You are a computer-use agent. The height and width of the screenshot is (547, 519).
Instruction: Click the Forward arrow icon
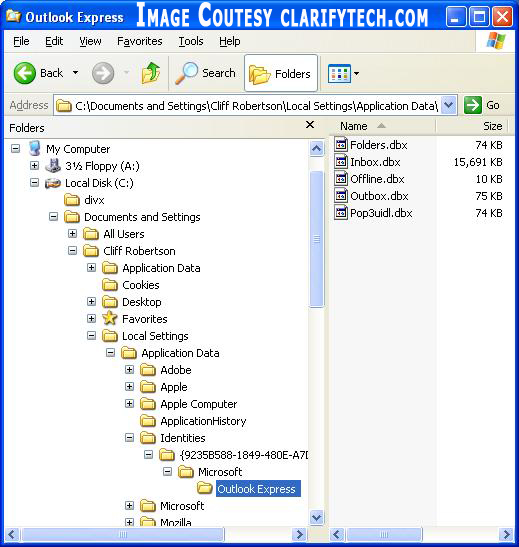coord(103,73)
